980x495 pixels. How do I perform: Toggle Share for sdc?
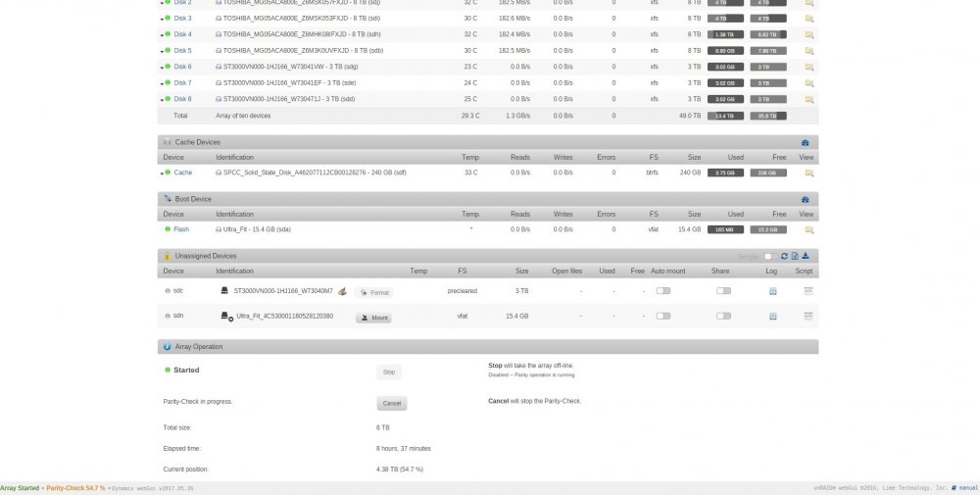[x=723, y=290]
